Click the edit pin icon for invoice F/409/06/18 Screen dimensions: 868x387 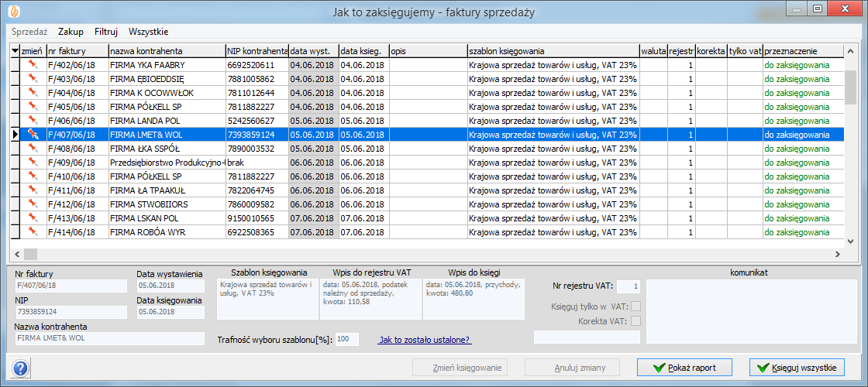[x=33, y=163]
